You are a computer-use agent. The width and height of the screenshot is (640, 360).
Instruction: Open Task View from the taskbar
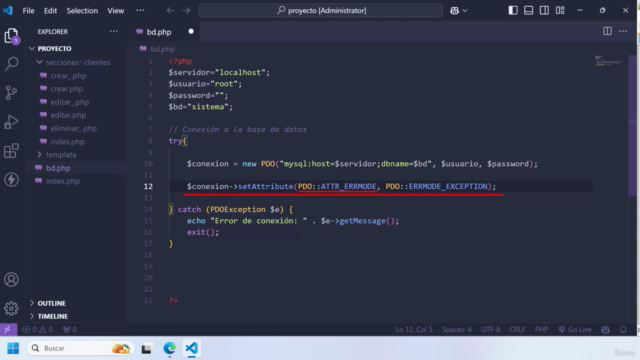point(147,348)
